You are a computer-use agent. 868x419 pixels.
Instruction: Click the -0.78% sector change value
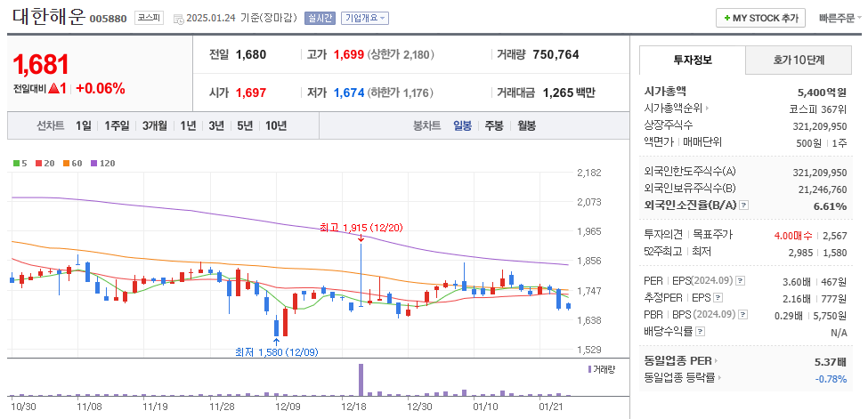tap(831, 379)
